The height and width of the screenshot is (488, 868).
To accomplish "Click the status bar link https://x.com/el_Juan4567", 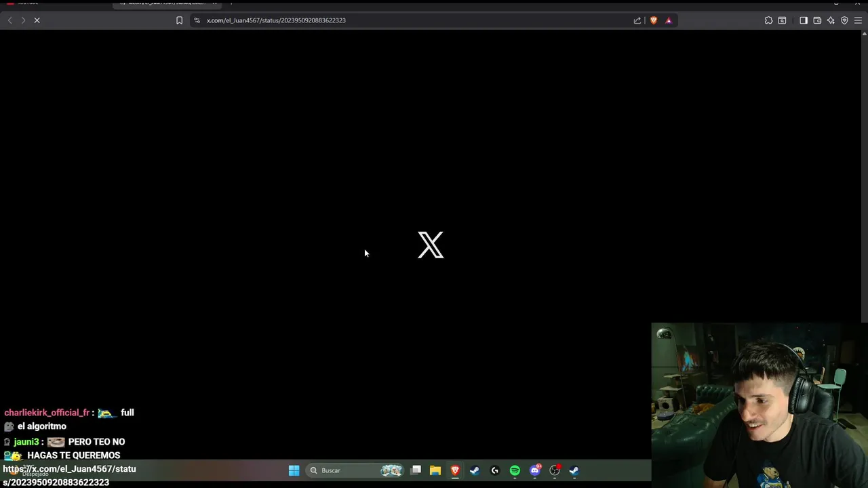I will (x=69, y=476).
